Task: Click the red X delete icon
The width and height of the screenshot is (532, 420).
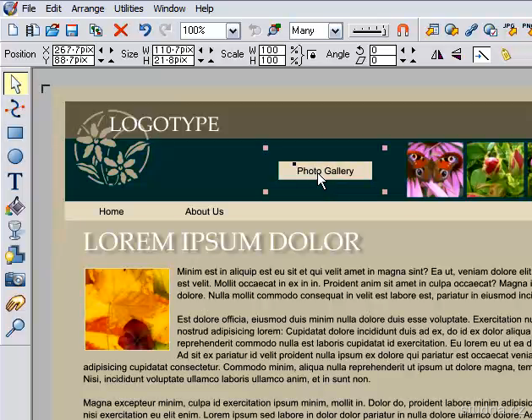Action: click(121, 30)
